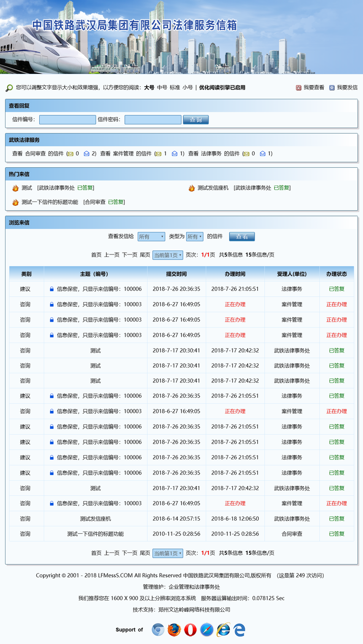Click the fire icon beside 测试发信座机
The width and height of the screenshot is (363, 644).
192,188
